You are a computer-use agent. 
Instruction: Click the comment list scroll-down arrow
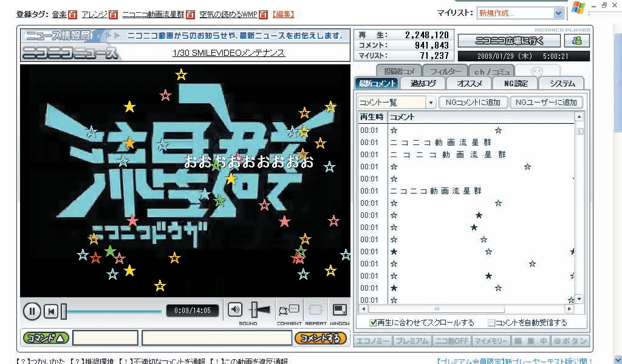click(579, 299)
